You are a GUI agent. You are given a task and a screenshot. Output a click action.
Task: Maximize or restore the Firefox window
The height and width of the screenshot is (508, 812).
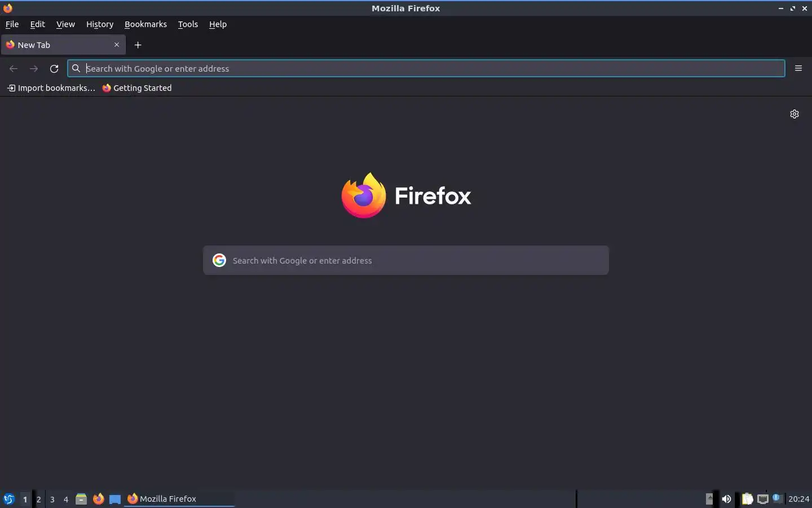[793, 8]
